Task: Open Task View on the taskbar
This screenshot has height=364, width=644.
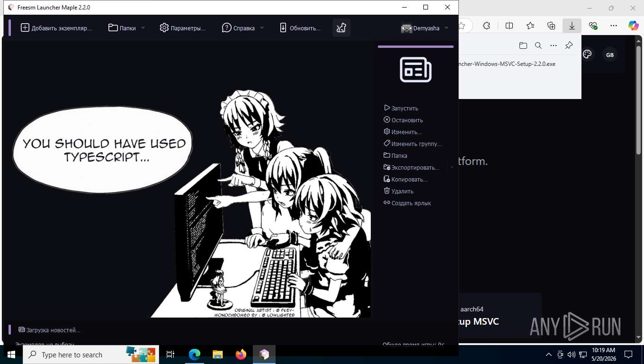Action: pyautogui.click(x=170, y=355)
